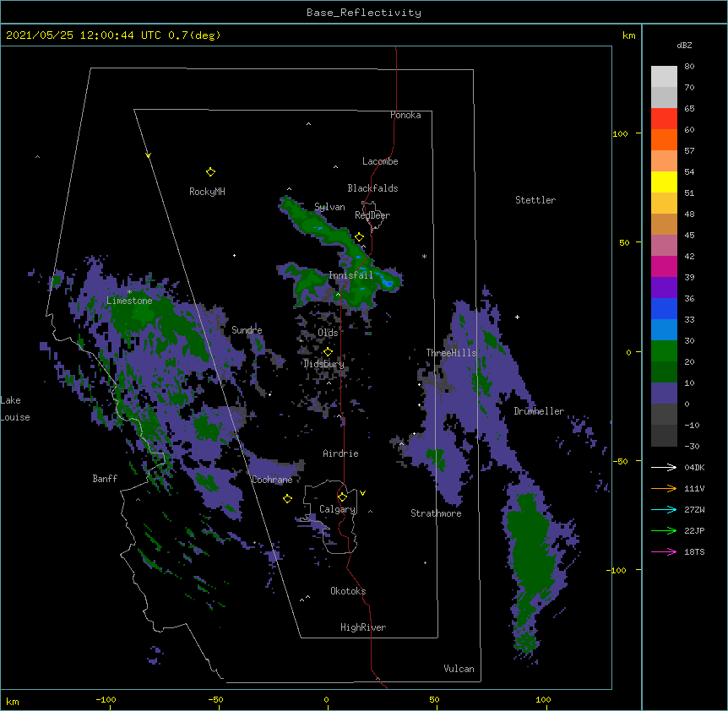Click the Okotoks label
The image size is (728, 711).
click(348, 591)
